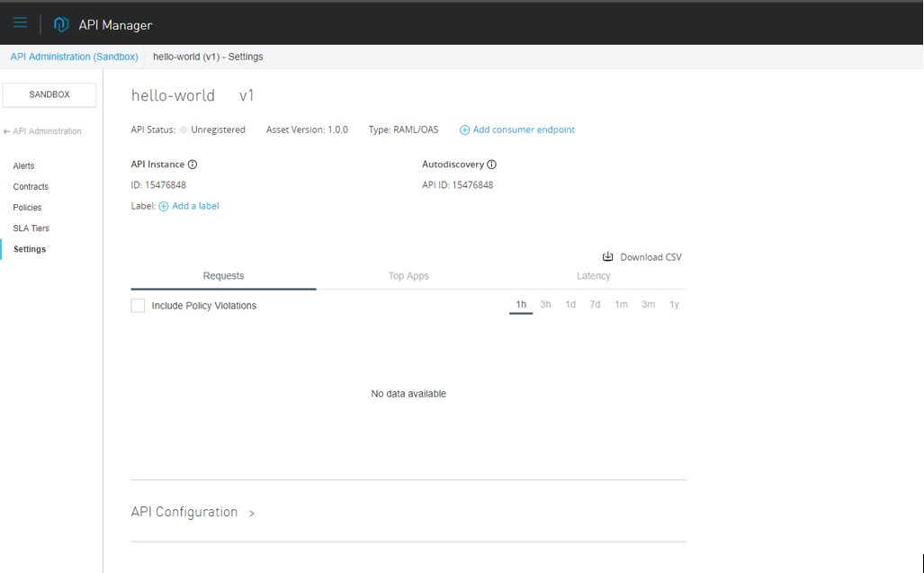924x573 pixels.
Task: Expand the API Configuration section chevron
Action: click(252, 514)
